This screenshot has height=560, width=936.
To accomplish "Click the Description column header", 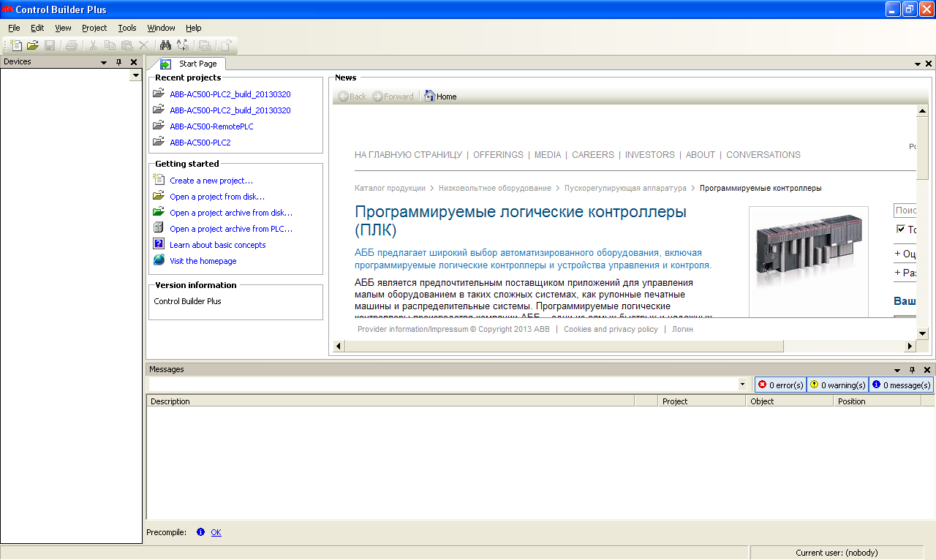I will pos(170,401).
